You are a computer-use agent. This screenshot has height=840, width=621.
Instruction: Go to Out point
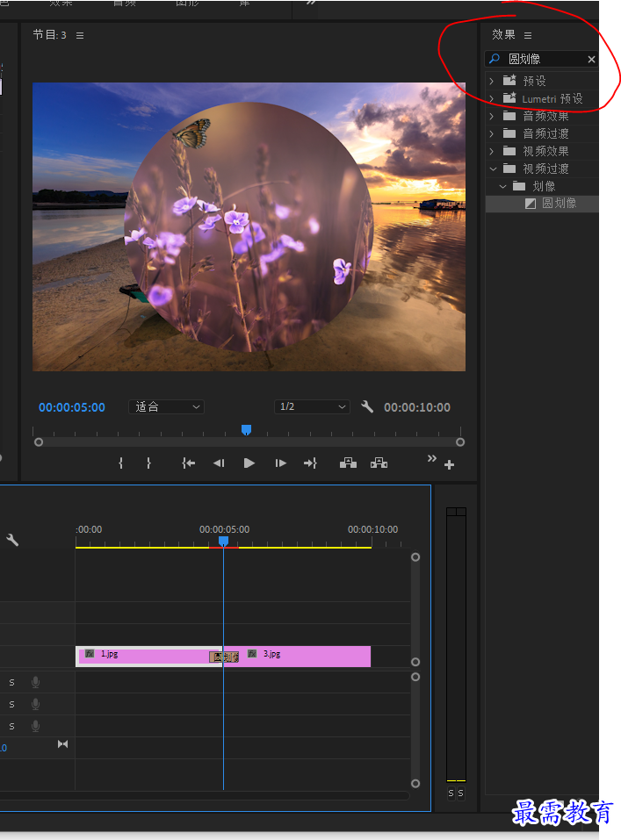tap(311, 463)
